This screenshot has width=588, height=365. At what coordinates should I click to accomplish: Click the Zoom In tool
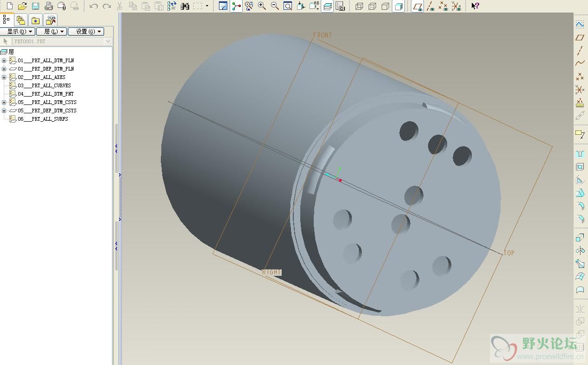262,6
